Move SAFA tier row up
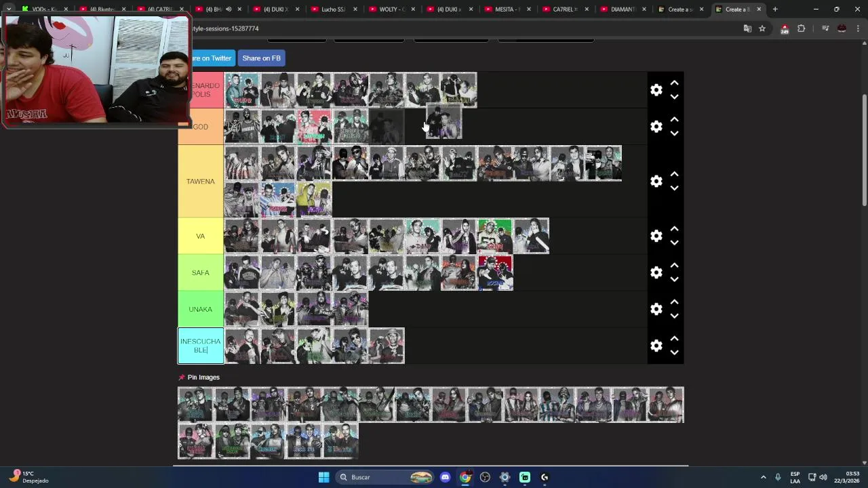 point(675,265)
